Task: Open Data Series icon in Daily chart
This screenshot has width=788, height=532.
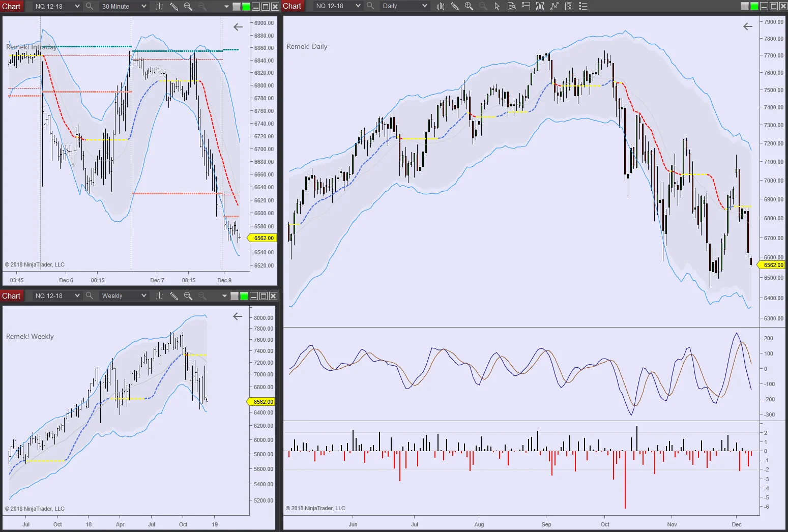Action: point(540,6)
